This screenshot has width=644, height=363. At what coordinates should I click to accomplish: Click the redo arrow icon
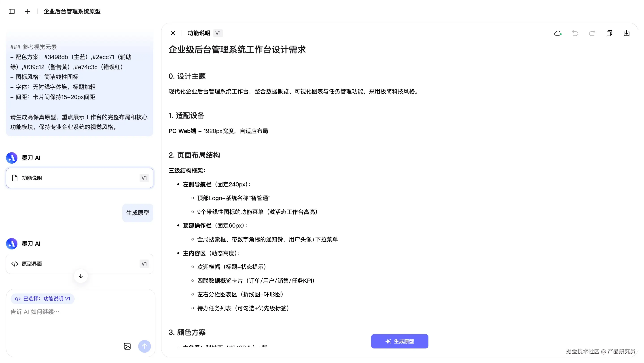tap(592, 33)
